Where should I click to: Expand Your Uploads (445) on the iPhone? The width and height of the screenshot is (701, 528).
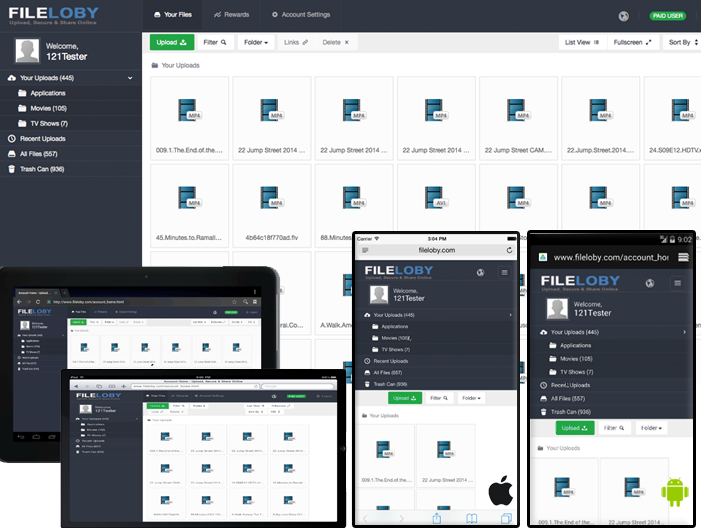pyautogui.click(x=511, y=315)
